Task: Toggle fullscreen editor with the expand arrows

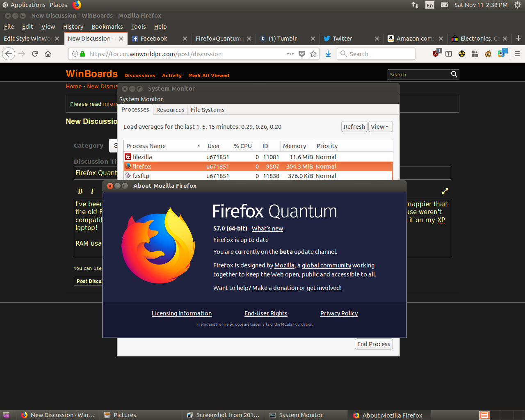Action: click(x=445, y=191)
